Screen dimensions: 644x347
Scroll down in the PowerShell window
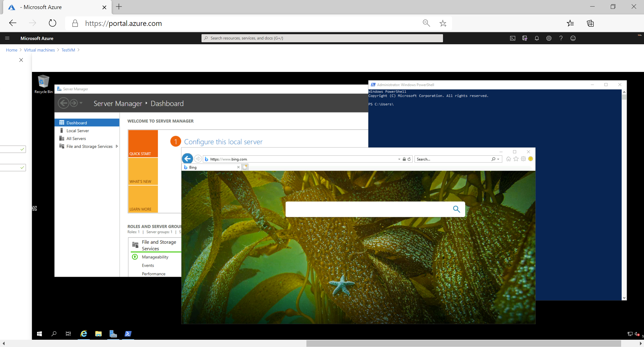coord(624,299)
